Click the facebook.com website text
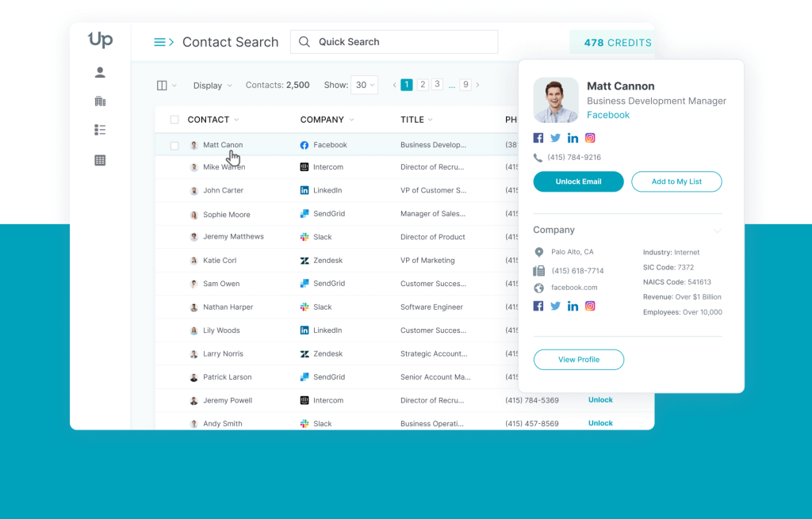Viewport: 812px width, 519px height. coord(574,288)
